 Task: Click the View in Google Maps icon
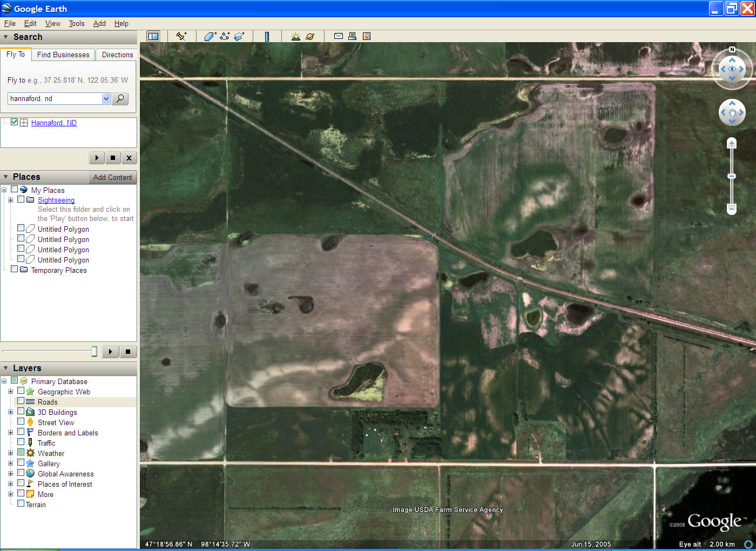367,36
